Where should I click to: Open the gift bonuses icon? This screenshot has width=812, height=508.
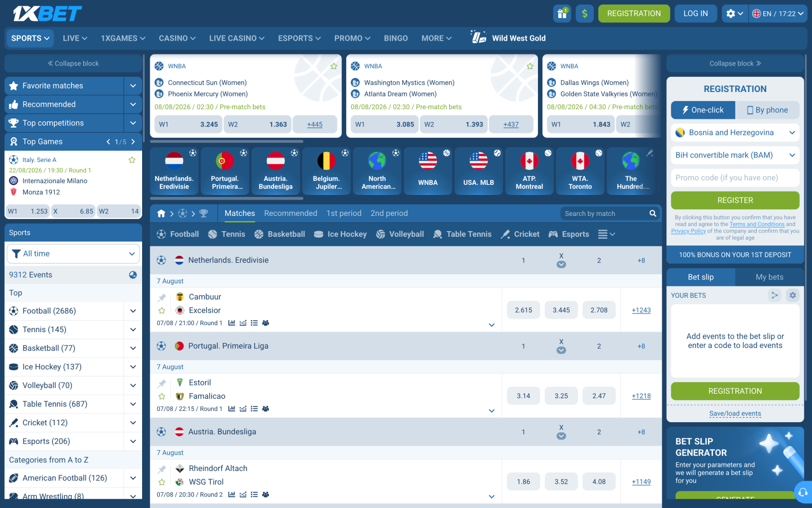click(562, 14)
